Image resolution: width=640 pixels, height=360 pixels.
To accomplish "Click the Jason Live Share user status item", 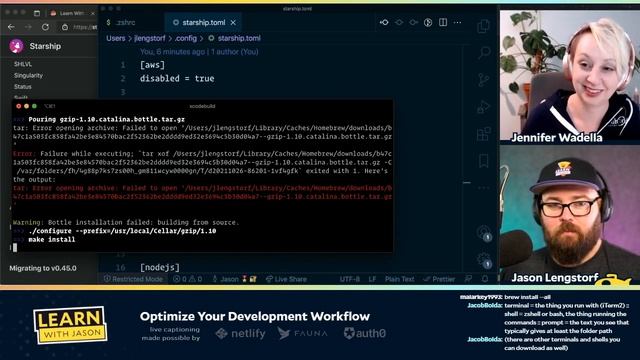I will click(x=234, y=279).
